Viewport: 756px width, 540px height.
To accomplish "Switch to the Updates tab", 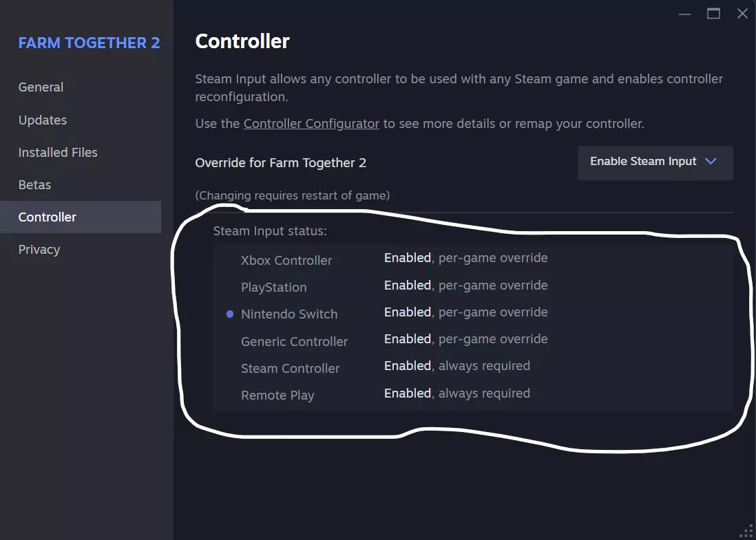I will [43, 120].
